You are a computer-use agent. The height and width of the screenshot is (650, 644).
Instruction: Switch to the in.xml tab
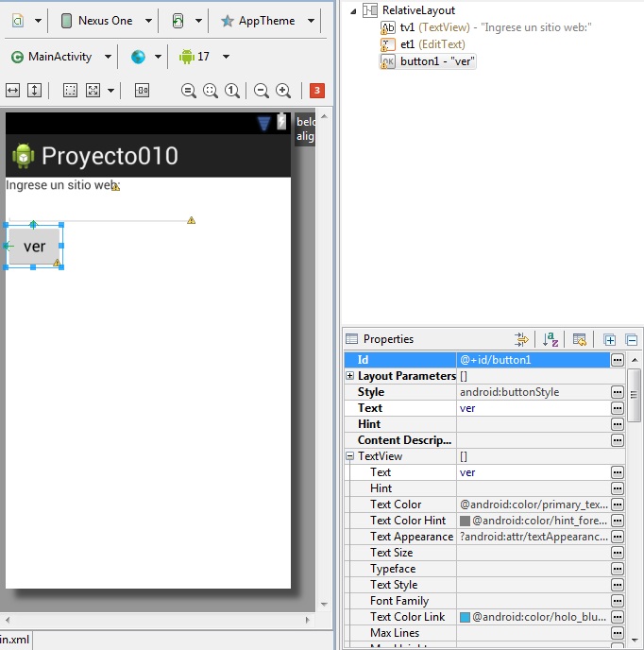[16, 640]
